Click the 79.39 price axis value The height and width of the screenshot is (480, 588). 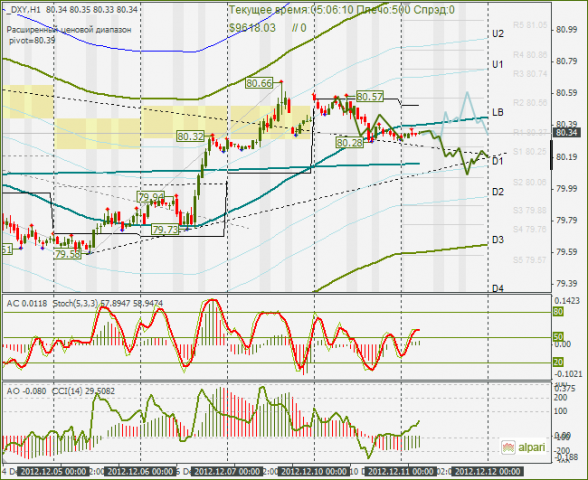(x=566, y=284)
